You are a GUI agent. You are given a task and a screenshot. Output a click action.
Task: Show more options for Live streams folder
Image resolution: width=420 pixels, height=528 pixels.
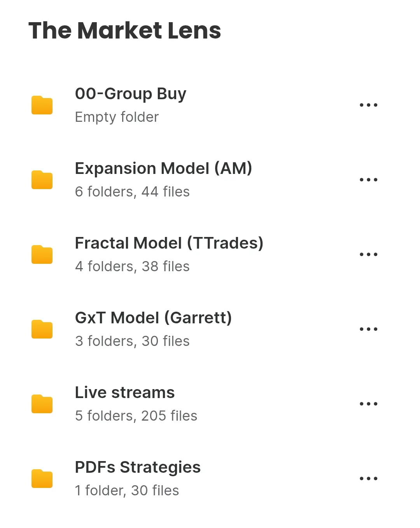click(x=369, y=404)
